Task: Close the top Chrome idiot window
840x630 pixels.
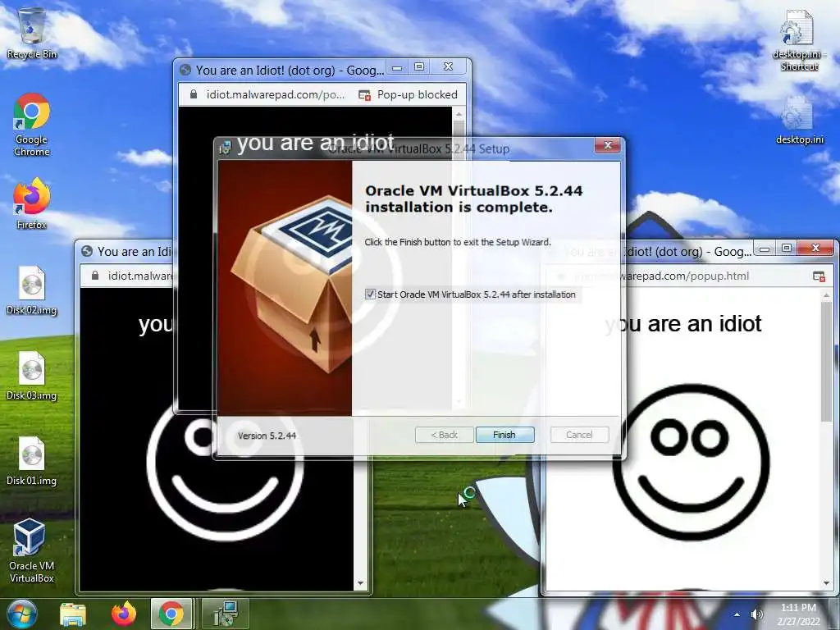Action: tap(449, 67)
